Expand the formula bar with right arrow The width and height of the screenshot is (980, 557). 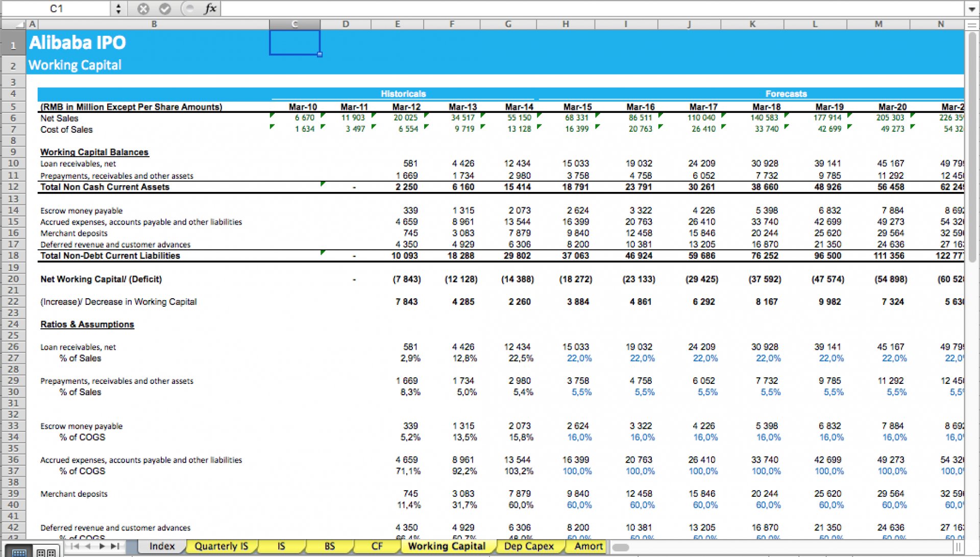(971, 9)
